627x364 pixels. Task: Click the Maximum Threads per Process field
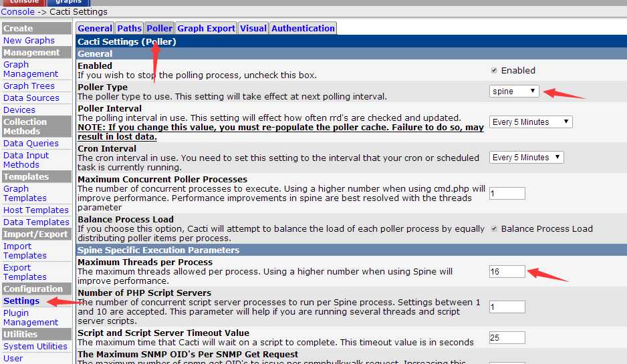coord(507,271)
